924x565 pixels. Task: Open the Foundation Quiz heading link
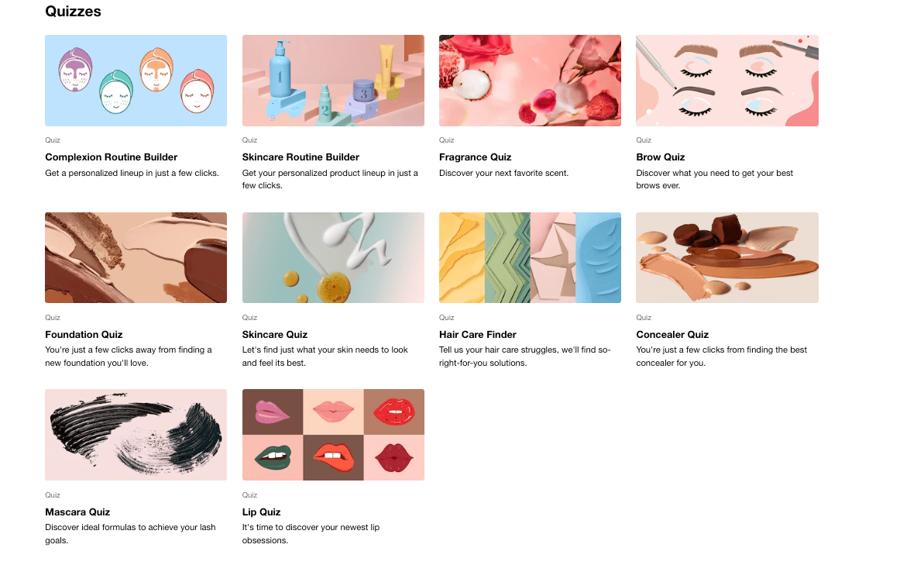tap(84, 334)
